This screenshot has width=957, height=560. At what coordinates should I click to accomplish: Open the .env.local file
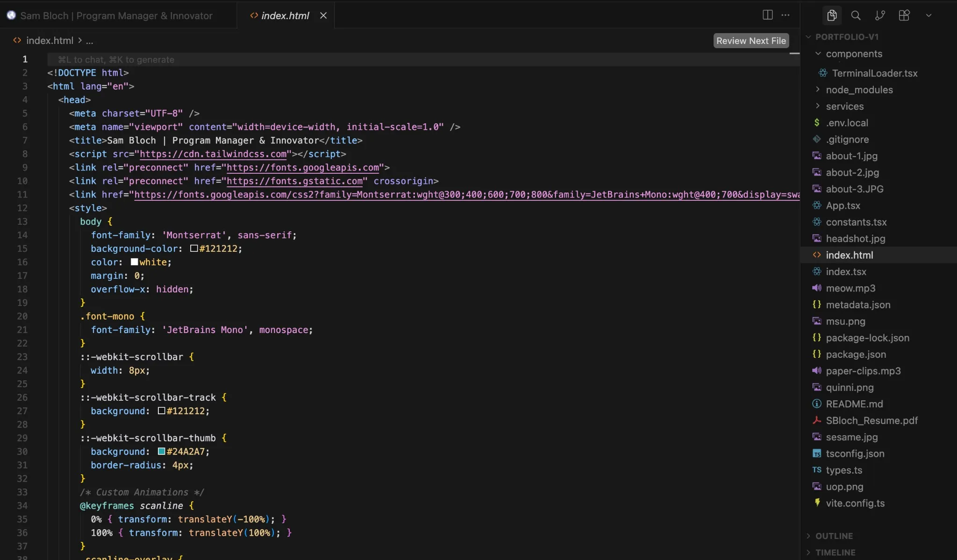point(847,123)
